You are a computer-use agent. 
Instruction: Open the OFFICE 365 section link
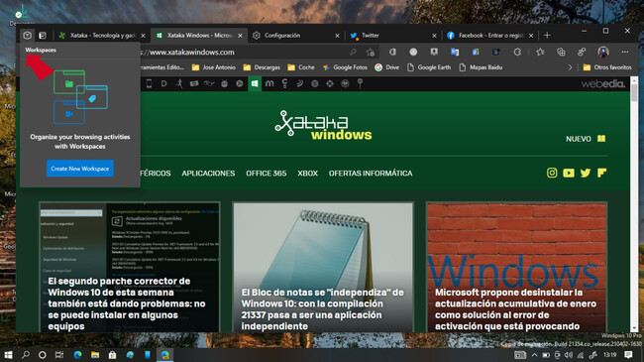coord(267,174)
